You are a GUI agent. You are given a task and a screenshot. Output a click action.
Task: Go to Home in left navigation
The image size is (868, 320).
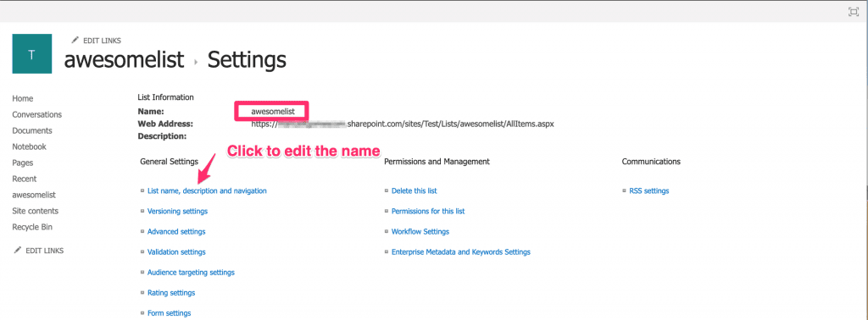click(x=23, y=98)
